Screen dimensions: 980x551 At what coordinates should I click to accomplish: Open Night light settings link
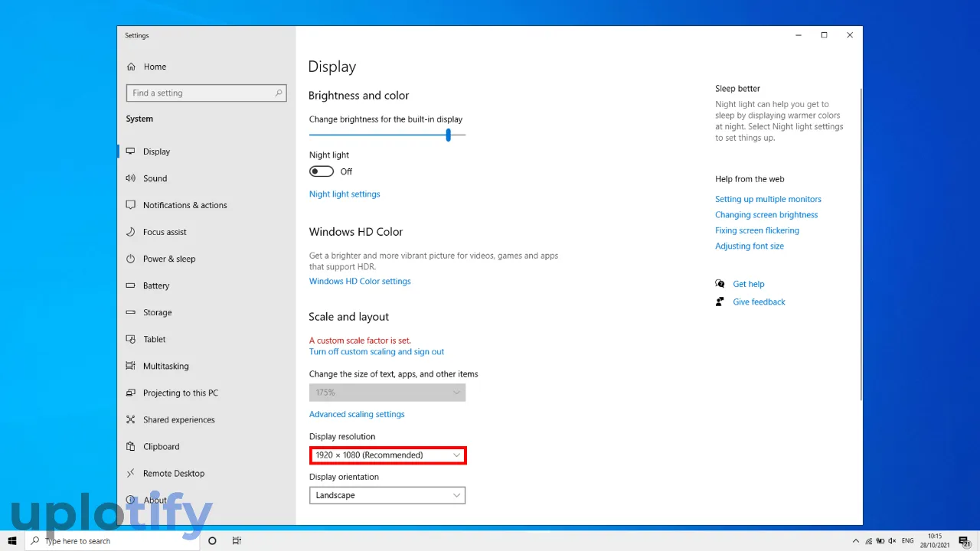pyautogui.click(x=345, y=194)
